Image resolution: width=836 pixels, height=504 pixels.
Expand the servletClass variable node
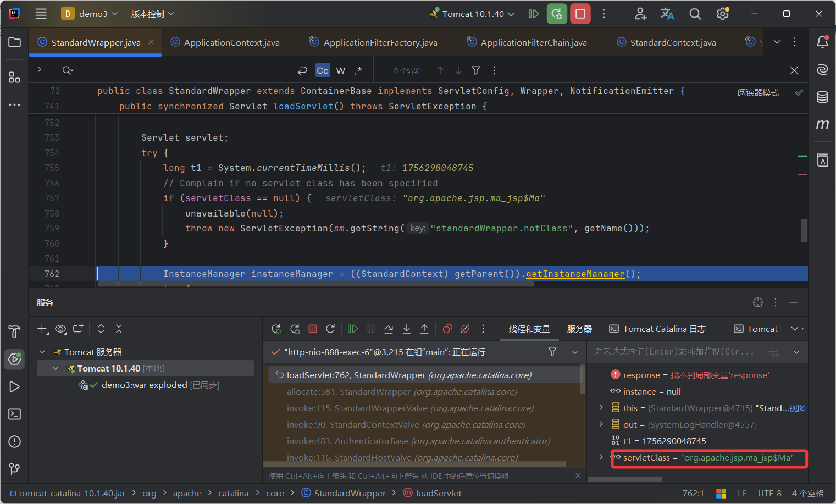[601, 457]
